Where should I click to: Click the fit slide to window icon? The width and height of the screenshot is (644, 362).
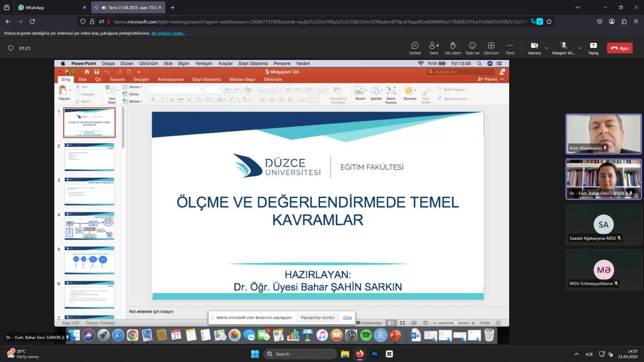498,323
